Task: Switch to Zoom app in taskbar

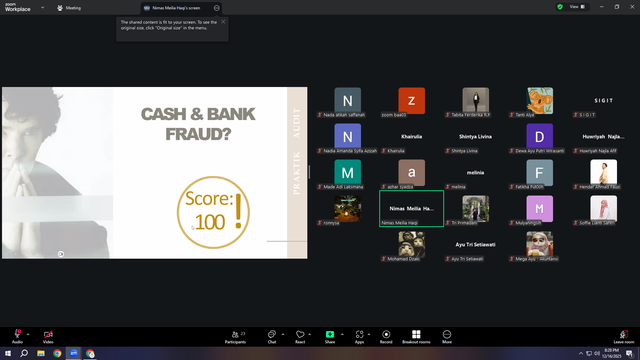Action: (73, 353)
